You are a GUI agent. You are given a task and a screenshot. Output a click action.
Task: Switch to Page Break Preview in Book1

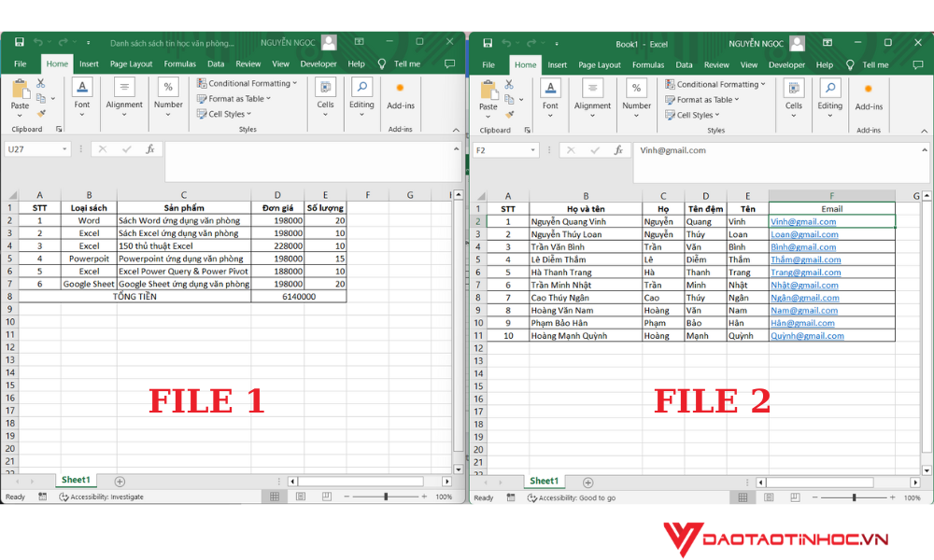coord(795,497)
